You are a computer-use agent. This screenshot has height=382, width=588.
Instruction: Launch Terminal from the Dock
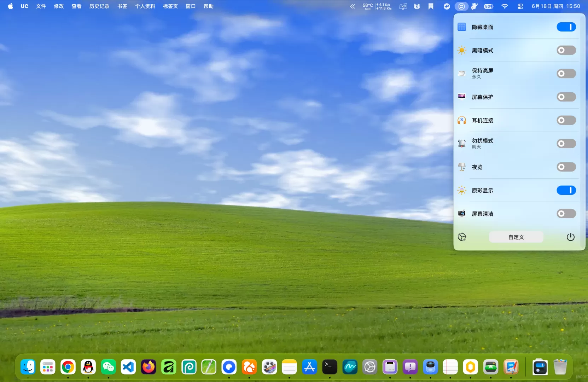330,367
